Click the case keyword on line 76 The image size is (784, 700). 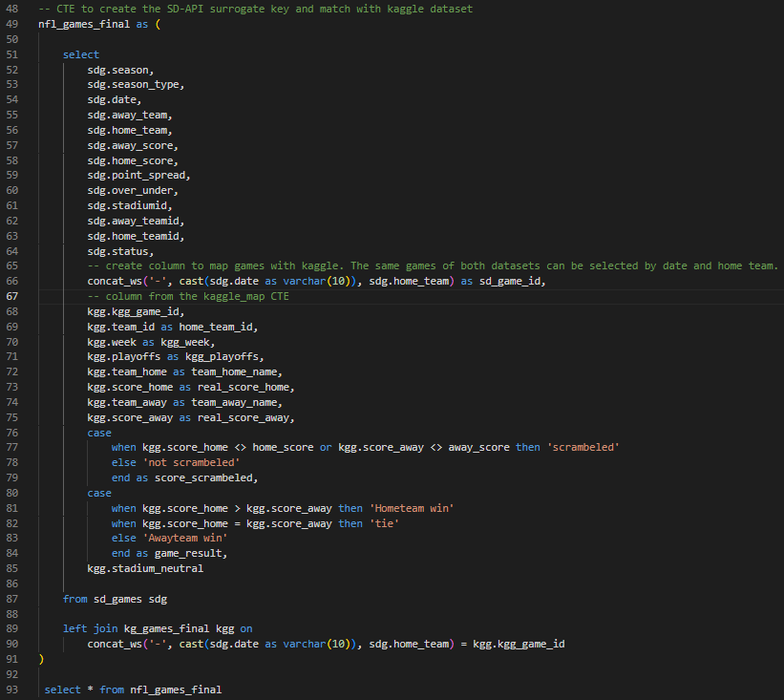[98, 432]
